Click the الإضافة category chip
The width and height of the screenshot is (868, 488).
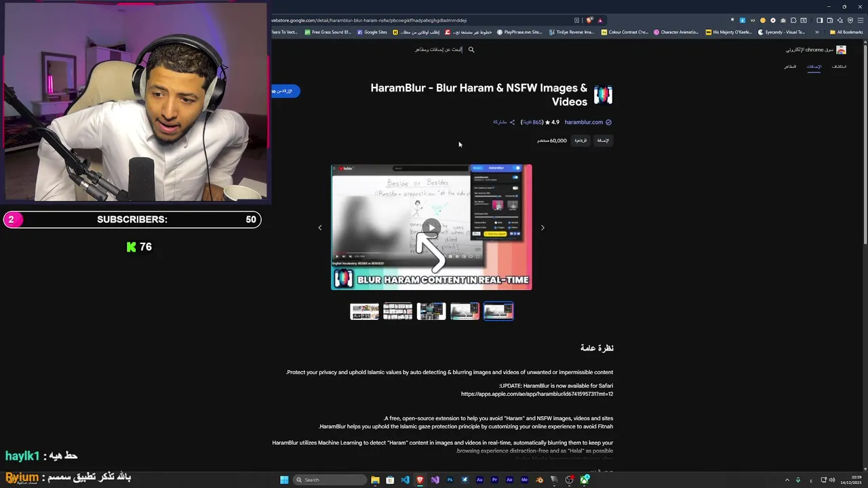(603, 140)
